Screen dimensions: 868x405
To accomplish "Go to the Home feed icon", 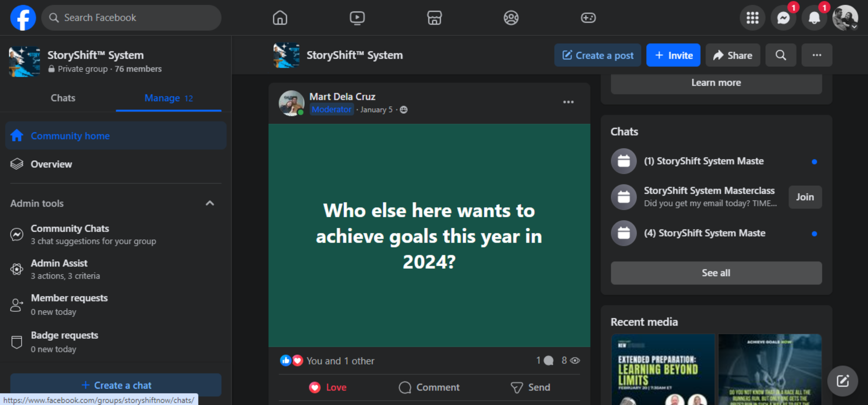I will coord(280,17).
